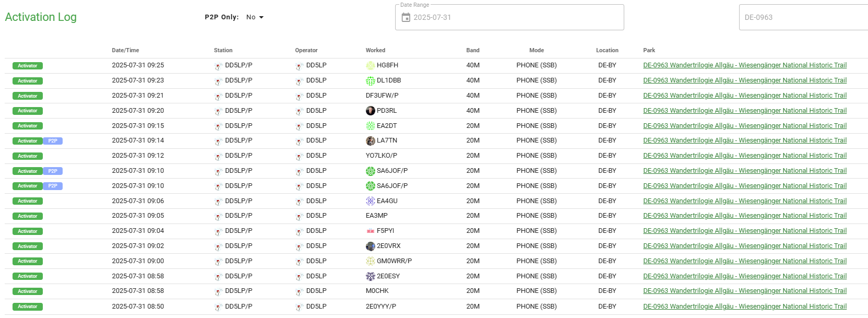Screen dimensions: 868x318
Task: Click P2P badge on LA7TN row
Action: (53, 141)
